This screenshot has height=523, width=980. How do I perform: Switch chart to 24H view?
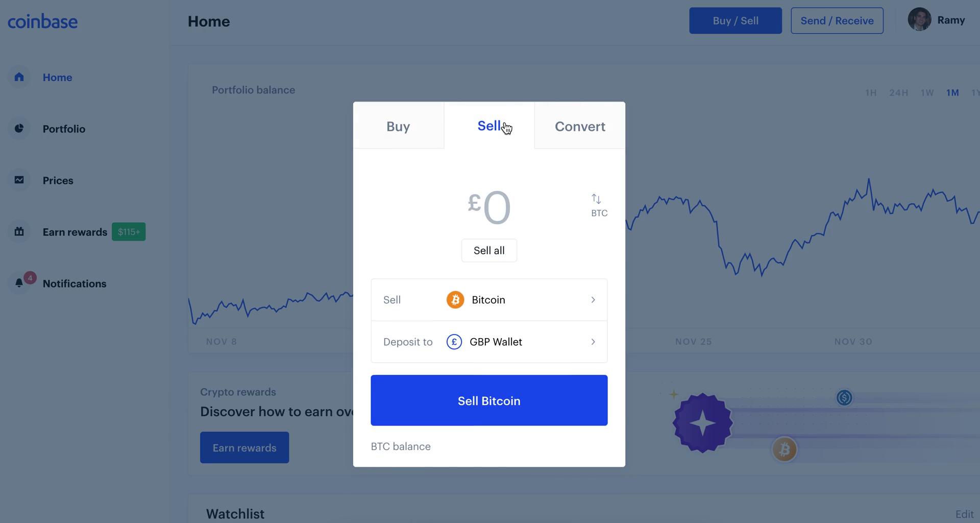tap(899, 92)
